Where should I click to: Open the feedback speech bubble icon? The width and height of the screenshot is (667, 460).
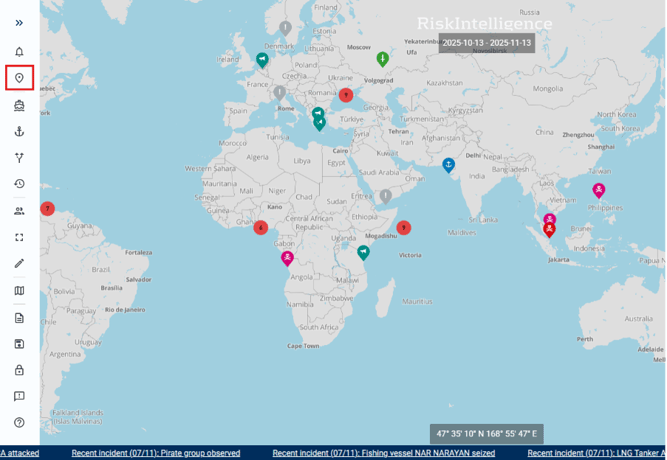(x=19, y=397)
